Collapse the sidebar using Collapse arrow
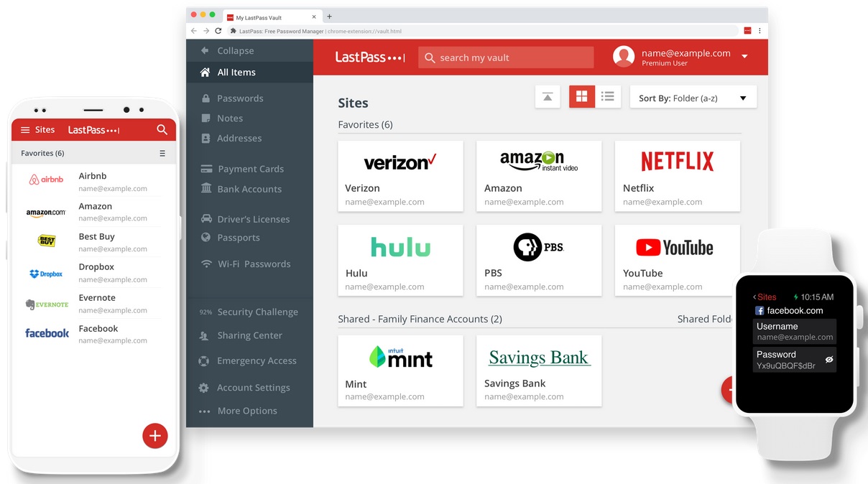The image size is (868, 484). click(205, 51)
